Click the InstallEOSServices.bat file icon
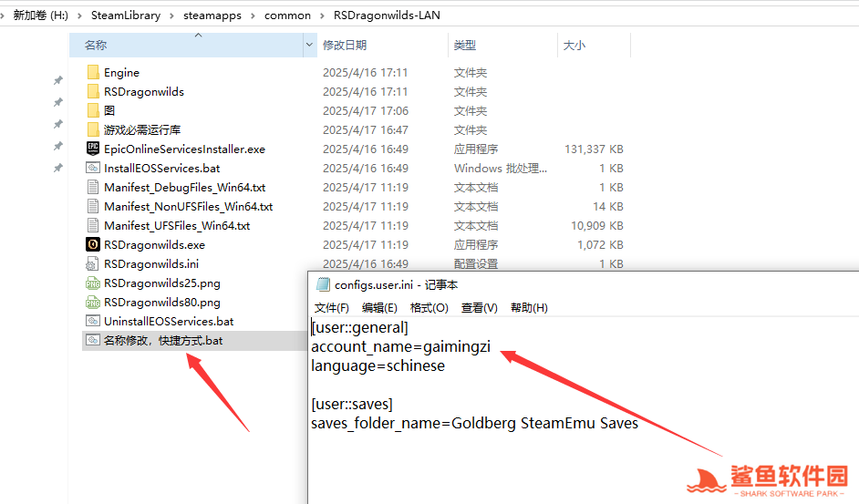The image size is (859, 504). coord(93,168)
